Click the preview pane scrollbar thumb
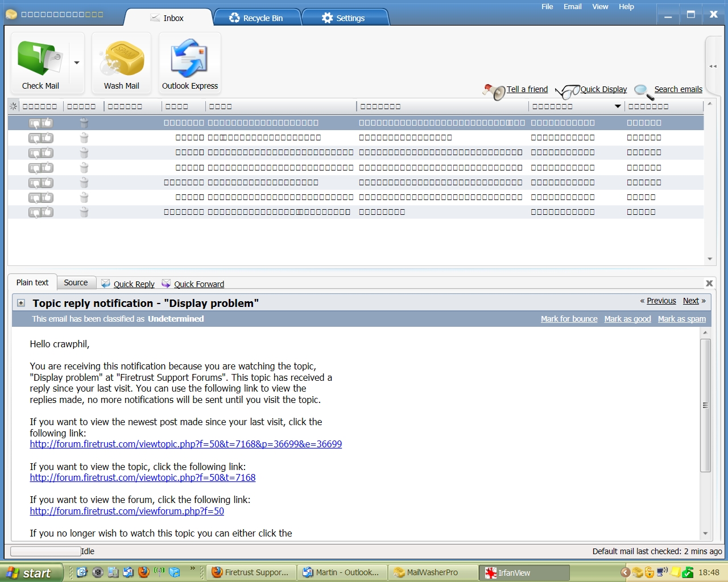 coord(705,405)
